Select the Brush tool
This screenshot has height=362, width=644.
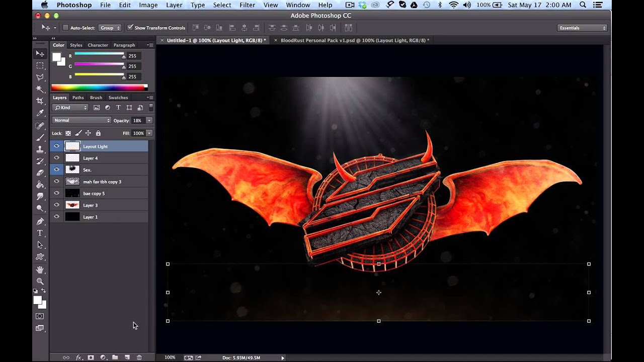pos(40,137)
